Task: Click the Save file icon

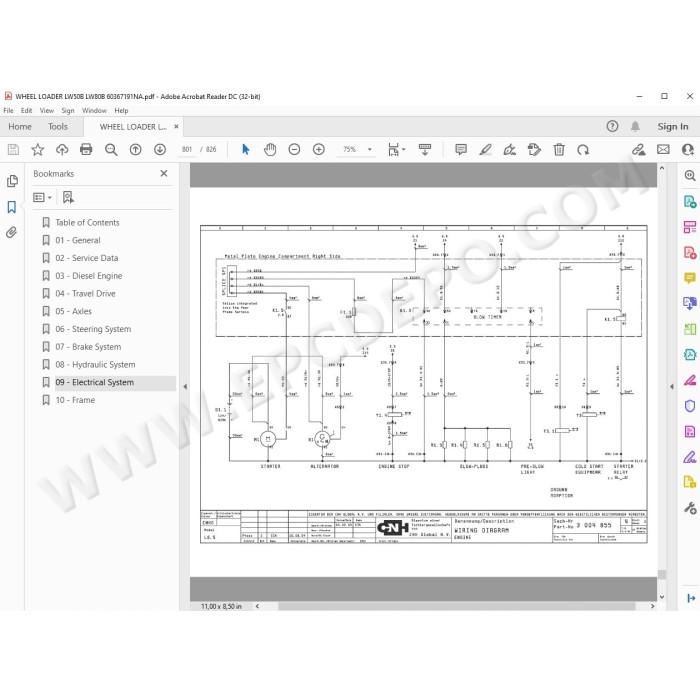Action: coord(13,150)
